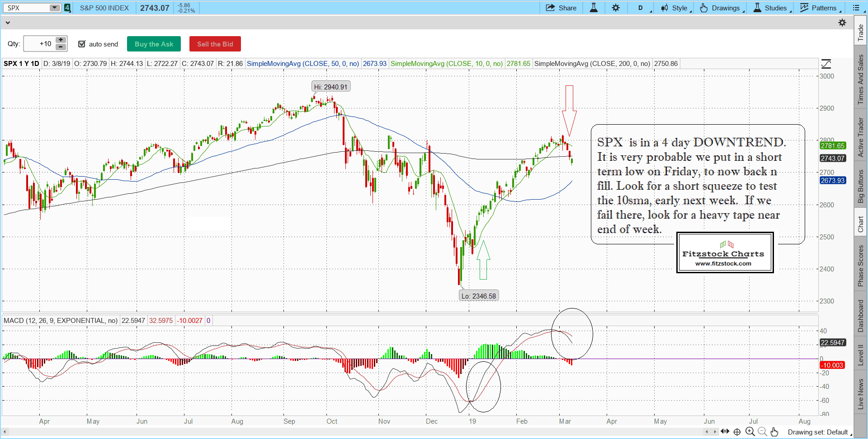This screenshot has width=868, height=439.
Task: Open the Drawing set Default dropdown
Action: coord(819,432)
